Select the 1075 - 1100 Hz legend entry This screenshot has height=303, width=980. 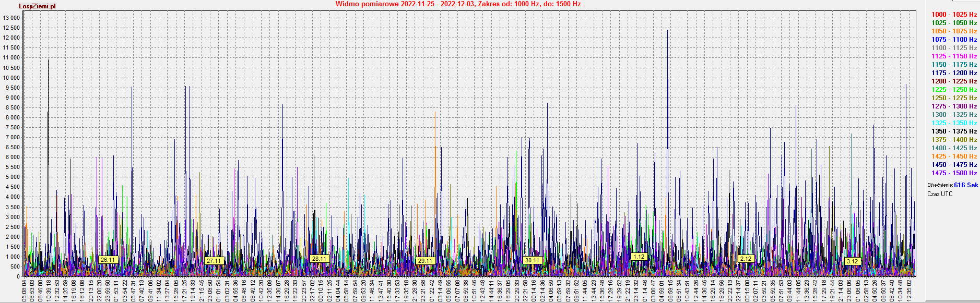click(954, 40)
